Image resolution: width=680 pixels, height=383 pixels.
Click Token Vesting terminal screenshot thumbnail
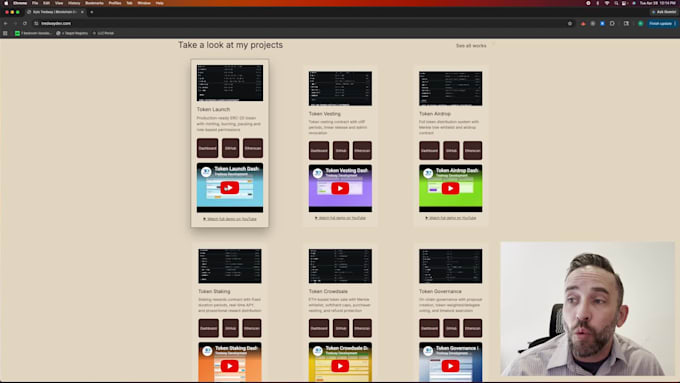coord(340,88)
